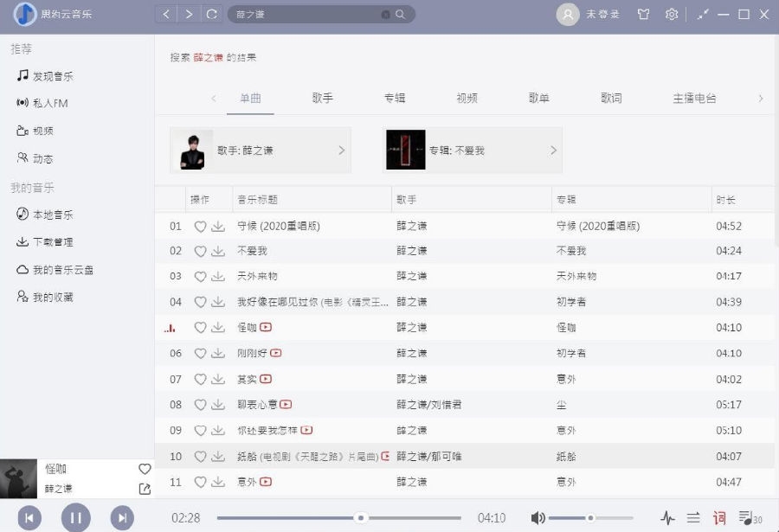This screenshot has width=779, height=532.
Task: Play the MV for 聊表心意
Action: tap(286, 404)
